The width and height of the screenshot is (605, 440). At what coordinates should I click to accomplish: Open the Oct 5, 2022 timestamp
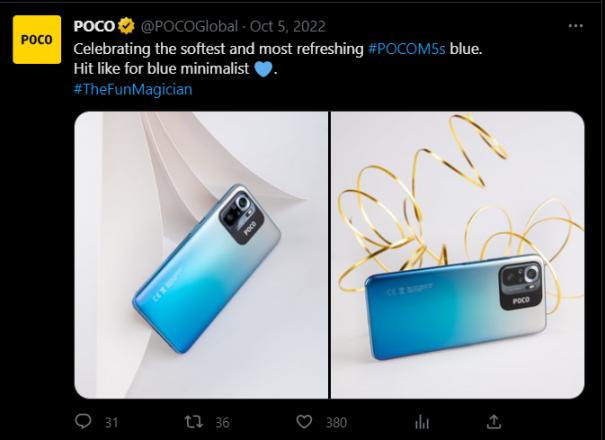[288, 27]
